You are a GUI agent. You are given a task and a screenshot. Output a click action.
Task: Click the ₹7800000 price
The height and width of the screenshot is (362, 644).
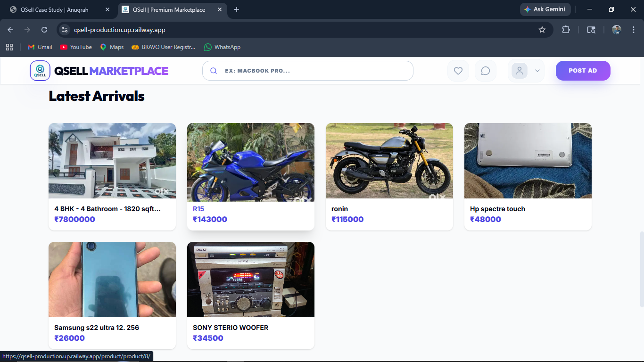point(74,219)
